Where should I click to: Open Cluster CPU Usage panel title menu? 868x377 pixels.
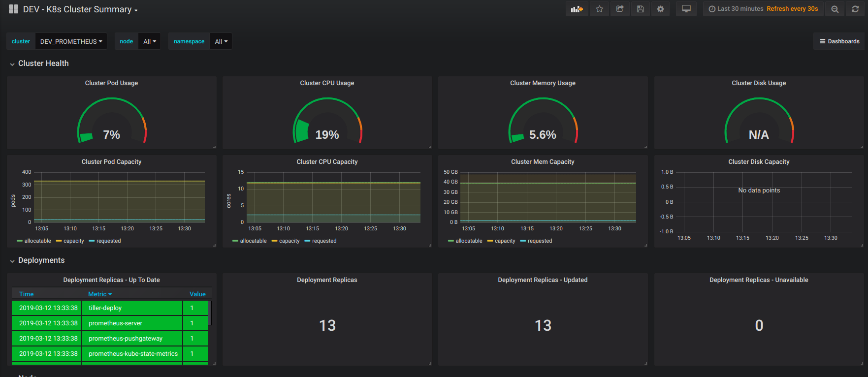coord(327,83)
